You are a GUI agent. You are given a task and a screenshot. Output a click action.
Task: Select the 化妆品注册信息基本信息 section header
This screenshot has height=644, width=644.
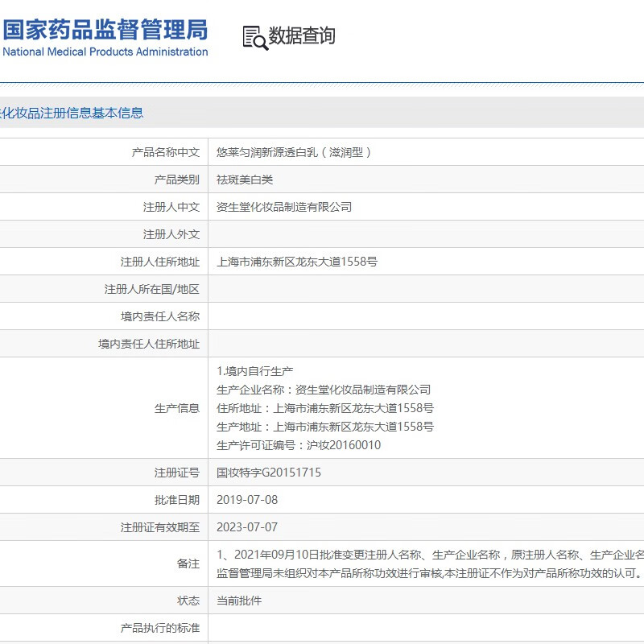click(x=72, y=113)
